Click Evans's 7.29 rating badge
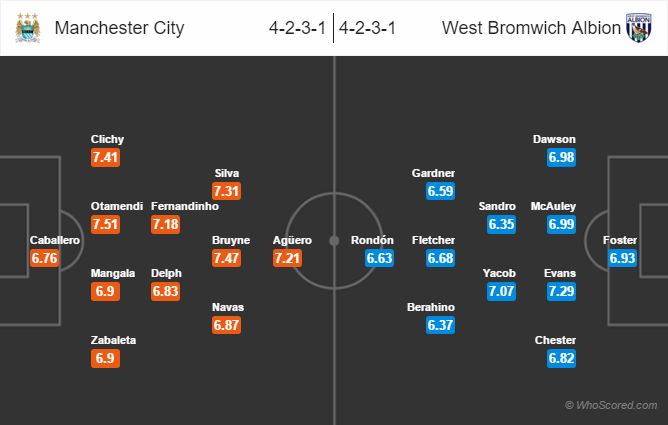Viewport: 668px width, 425px height. coord(562,292)
